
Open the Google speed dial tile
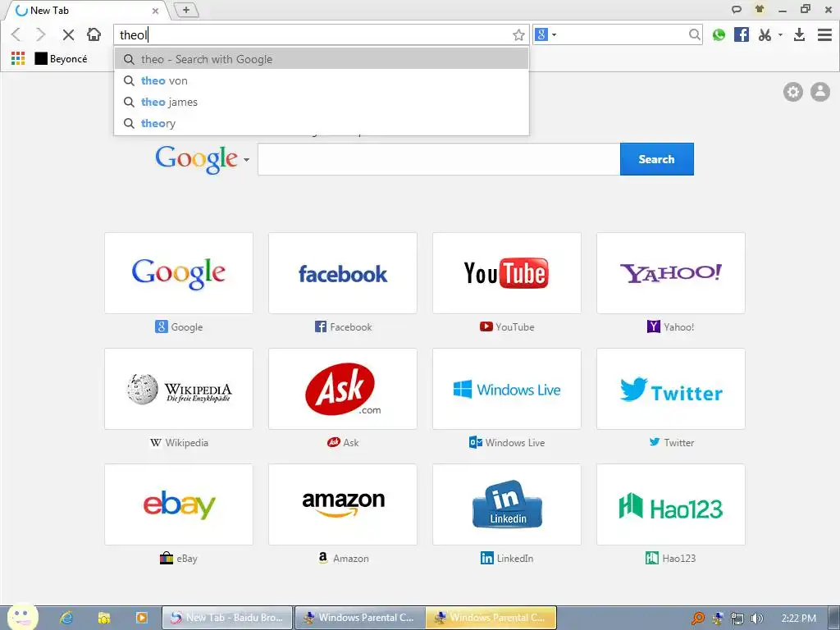click(x=179, y=273)
